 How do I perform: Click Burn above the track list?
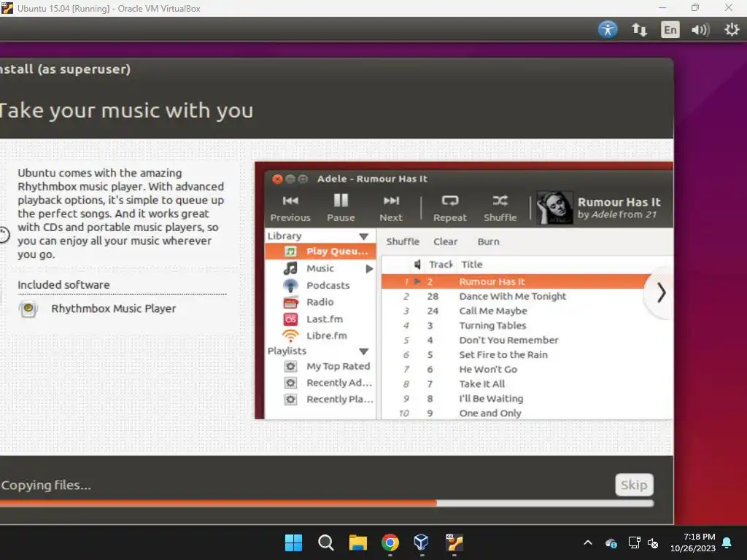[x=488, y=241]
